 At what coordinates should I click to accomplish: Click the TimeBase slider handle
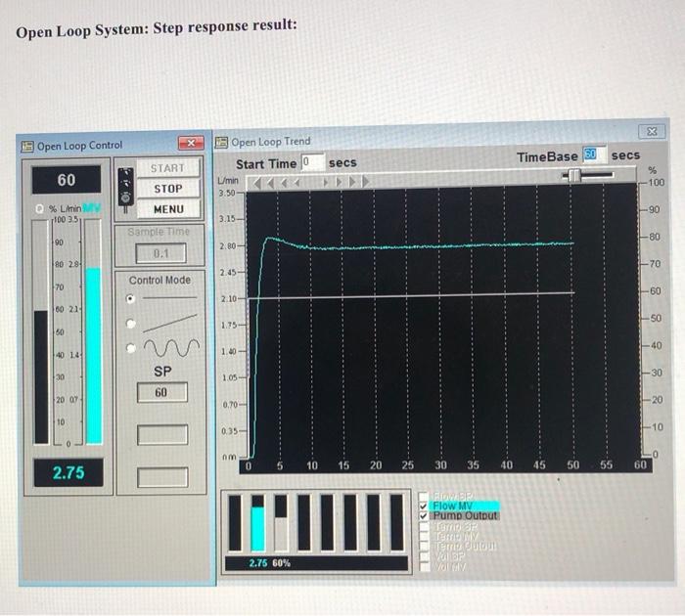tap(573, 175)
